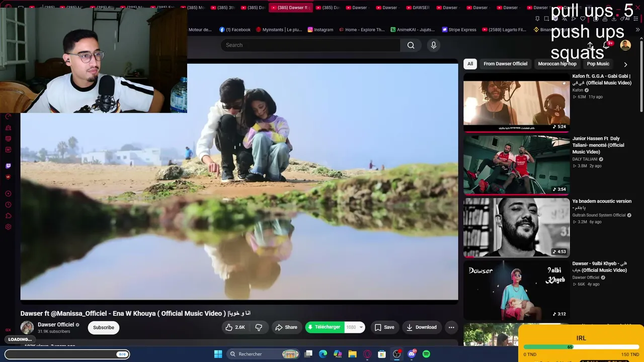Image resolution: width=644 pixels, height=362 pixels.
Task: Open extensions cube icon in sidebar
Action: coord(8,216)
